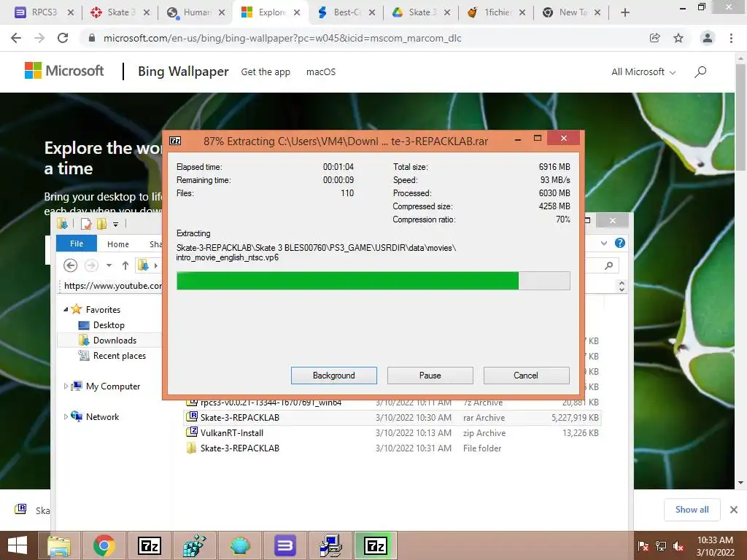Select the VulkanRT-Install zip file
The height and width of the screenshot is (560, 747).
click(392, 433)
